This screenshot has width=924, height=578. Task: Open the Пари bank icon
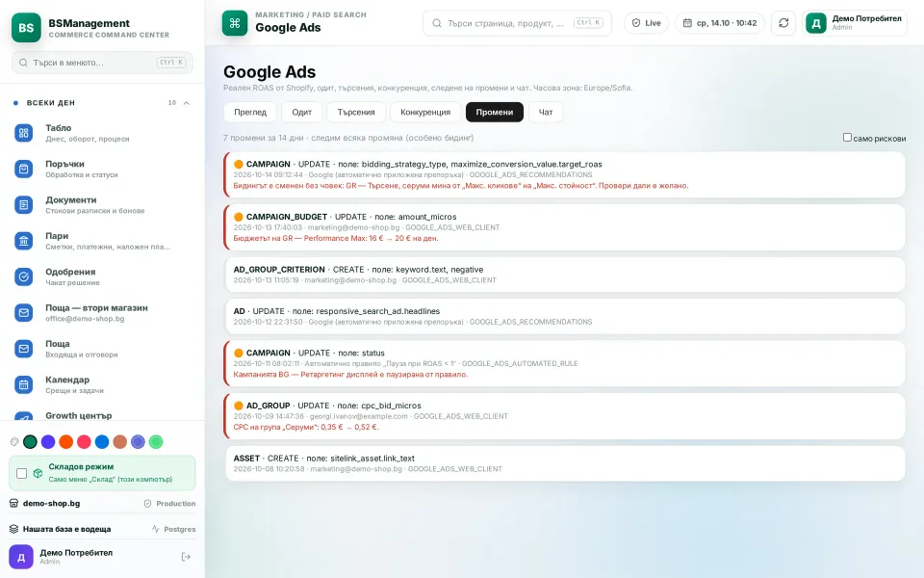pos(23,241)
